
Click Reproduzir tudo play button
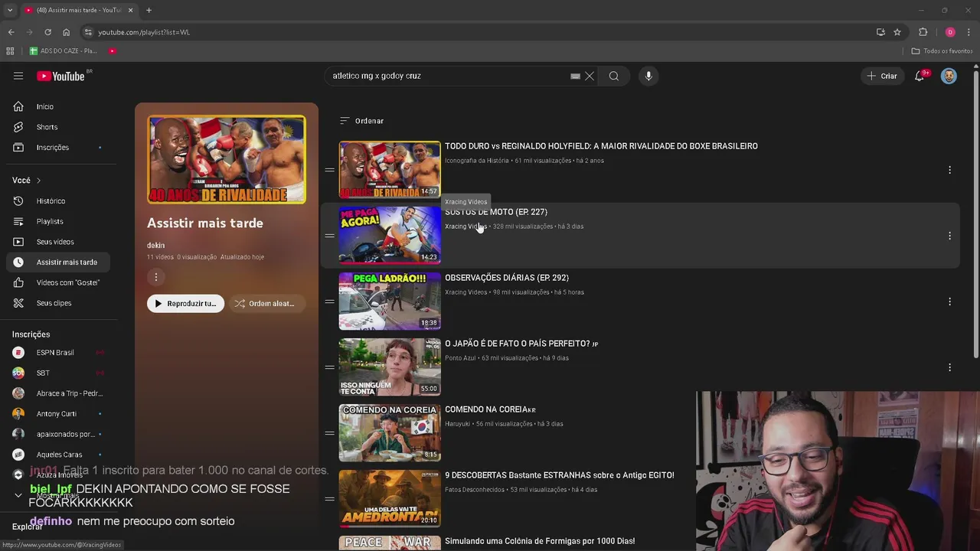185,303
